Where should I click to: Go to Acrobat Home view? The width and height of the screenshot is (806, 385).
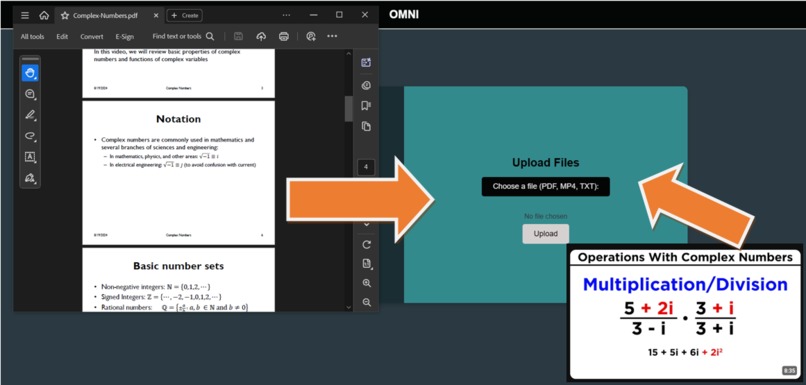(x=44, y=15)
